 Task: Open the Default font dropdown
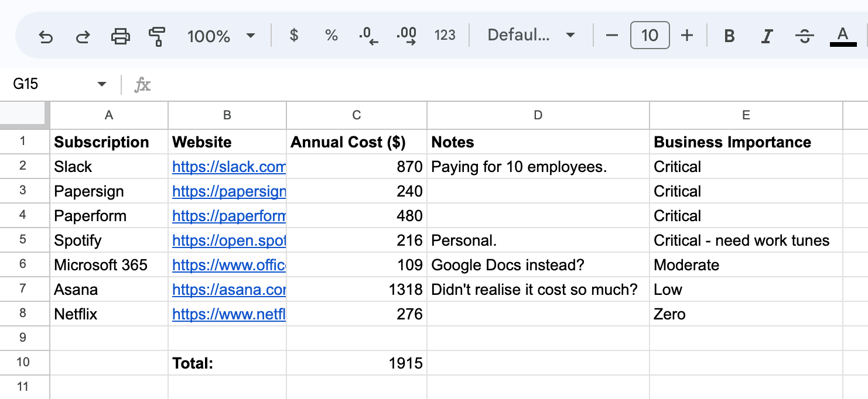pyautogui.click(x=531, y=36)
